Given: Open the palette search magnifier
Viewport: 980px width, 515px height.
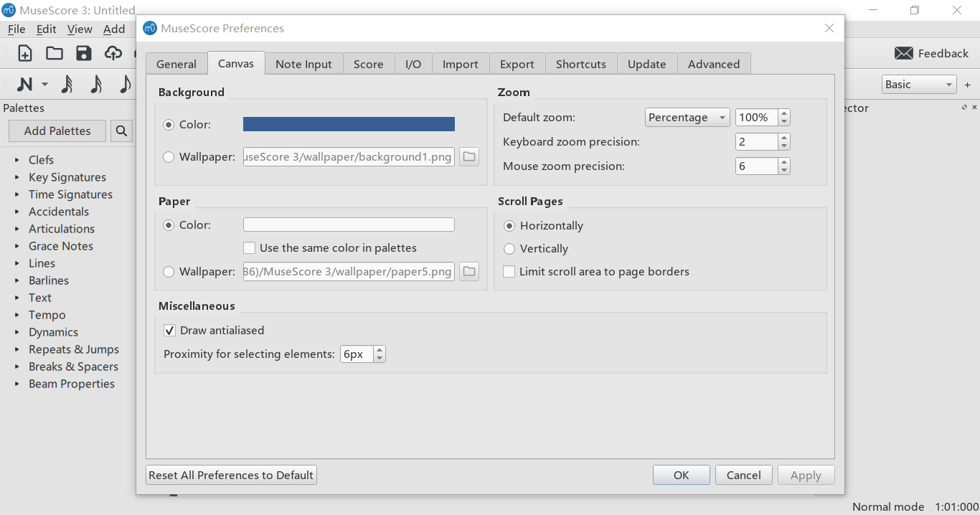Looking at the screenshot, I should pos(121,131).
